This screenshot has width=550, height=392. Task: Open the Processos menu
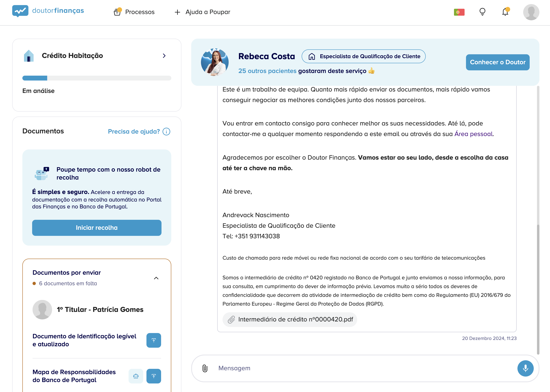point(134,12)
